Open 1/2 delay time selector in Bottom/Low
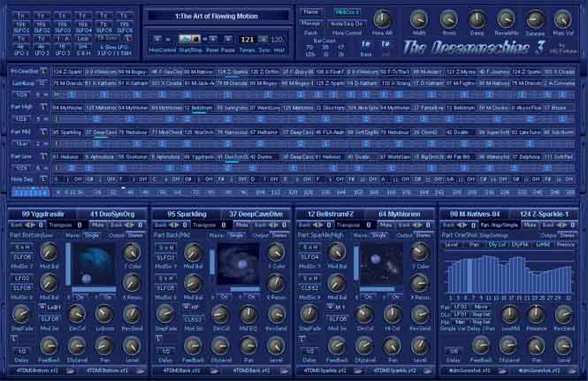 click(x=22, y=351)
